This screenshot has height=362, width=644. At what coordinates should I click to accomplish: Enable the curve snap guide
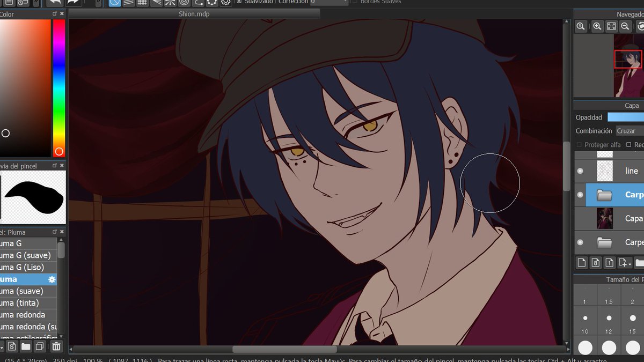click(x=198, y=2)
